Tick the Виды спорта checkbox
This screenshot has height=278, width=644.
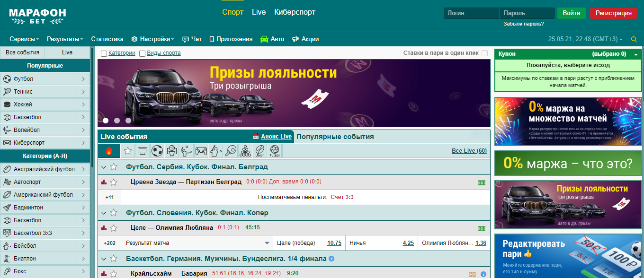click(x=142, y=53)
